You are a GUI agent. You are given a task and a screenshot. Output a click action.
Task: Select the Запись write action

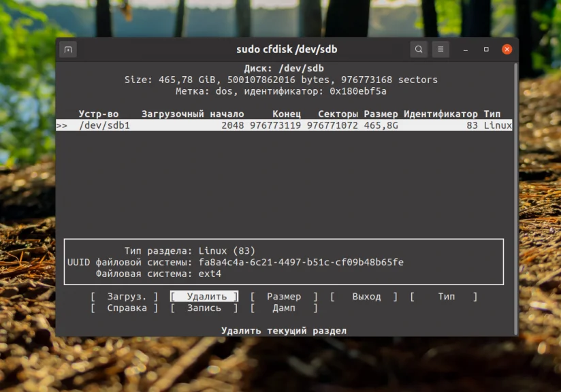click(x=205, y=308)
